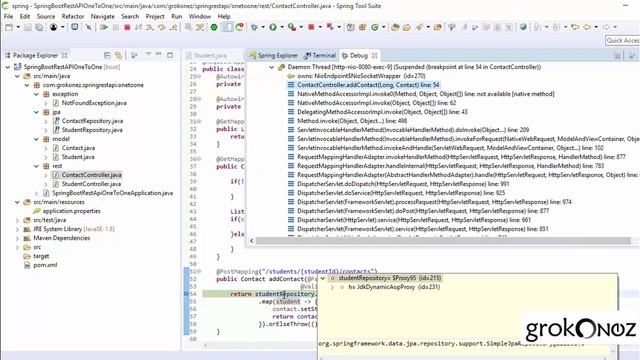Viewport: 640px width, 360px height.
Task: Open the Window menu
Action: [200, 16]
